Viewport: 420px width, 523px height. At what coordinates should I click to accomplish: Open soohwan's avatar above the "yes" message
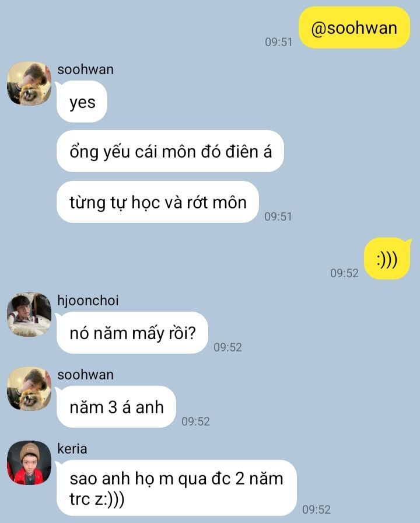(29, 83)
